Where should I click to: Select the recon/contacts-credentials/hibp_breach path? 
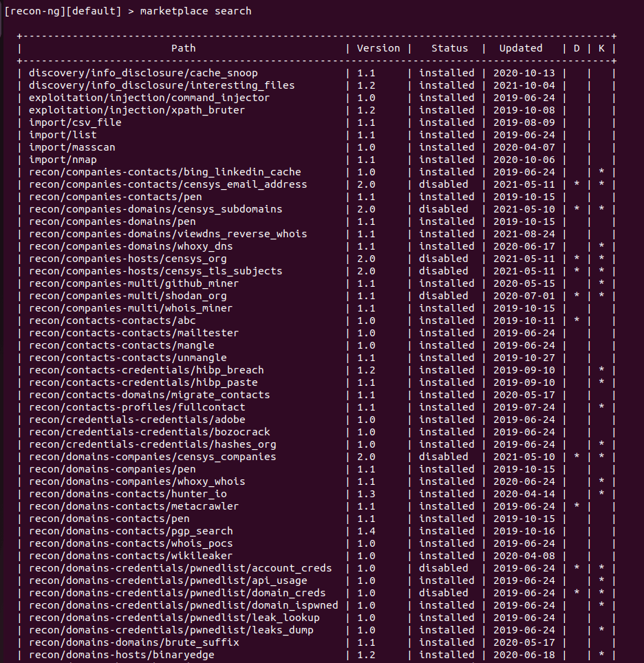tap(146, 370)
